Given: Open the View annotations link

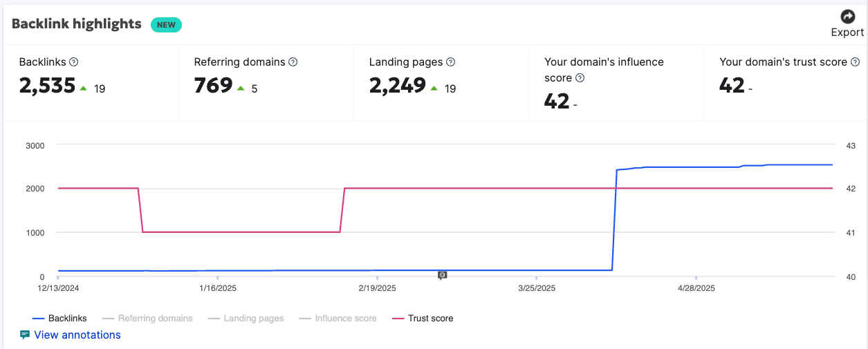Looking at the screenshot, I should 77,335.
